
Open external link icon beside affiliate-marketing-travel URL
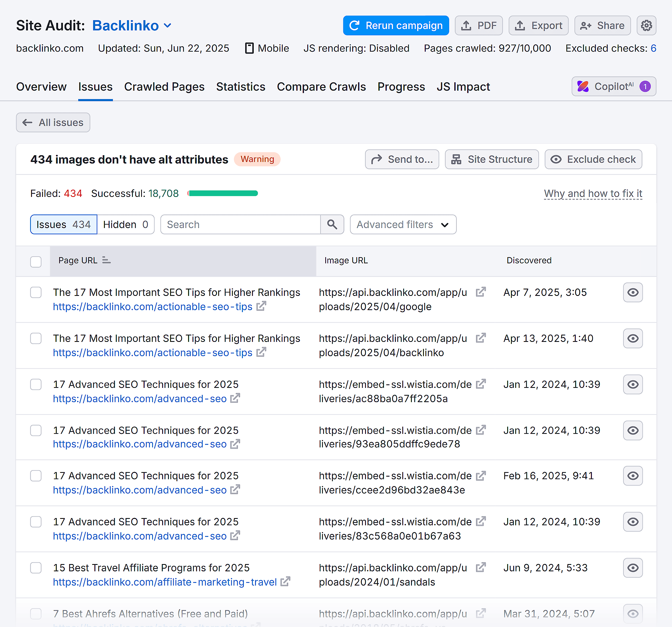285,582
